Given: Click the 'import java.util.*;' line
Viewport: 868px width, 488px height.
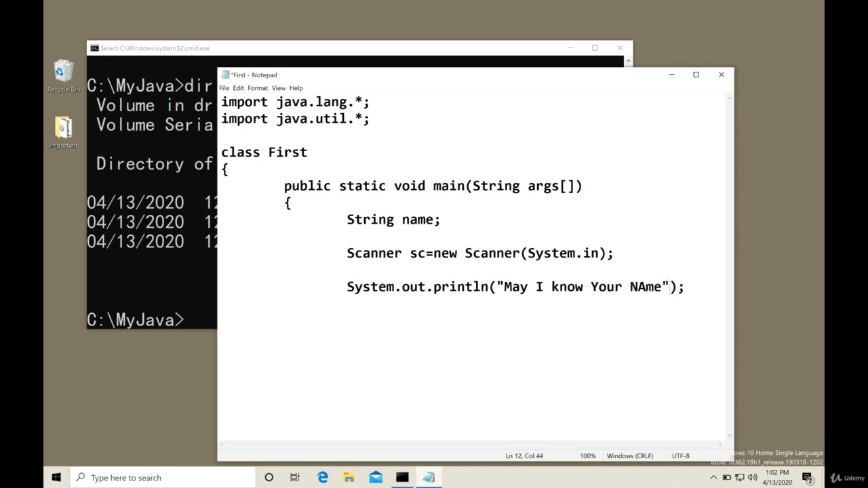Looking at the screenshot, I should (295, 119).
